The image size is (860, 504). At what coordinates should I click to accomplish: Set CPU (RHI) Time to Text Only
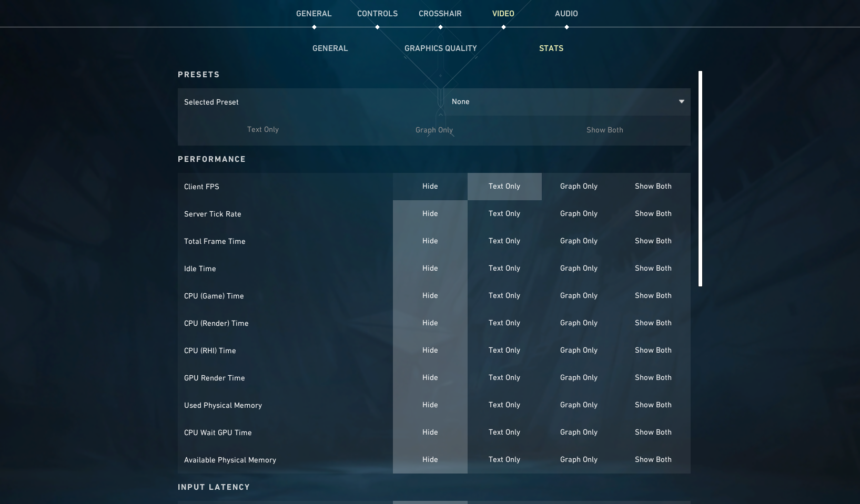504,351
